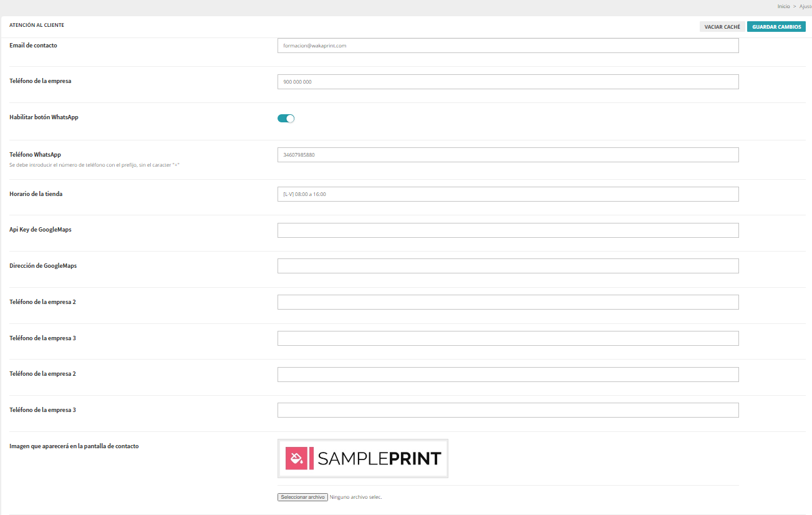Click the last Teléfono de la empresa 3 field
The image size is (812, 515).
[x=508, y=410]
